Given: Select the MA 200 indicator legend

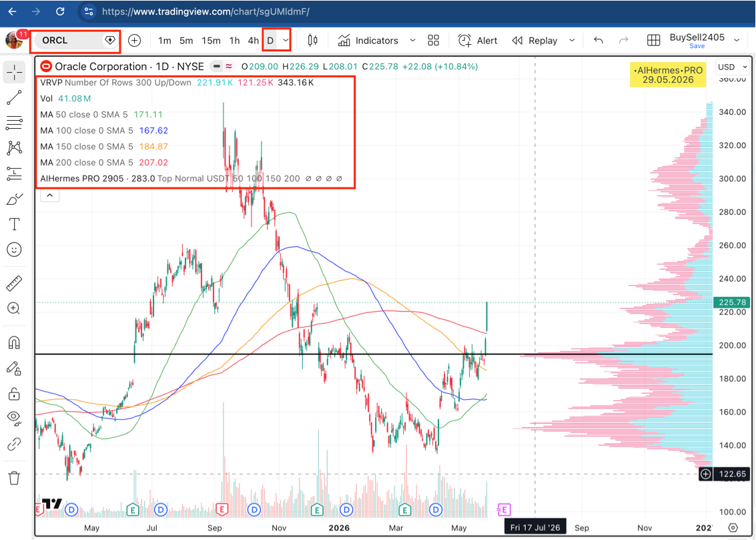Looking at the screenshot, I should [104, 162].
